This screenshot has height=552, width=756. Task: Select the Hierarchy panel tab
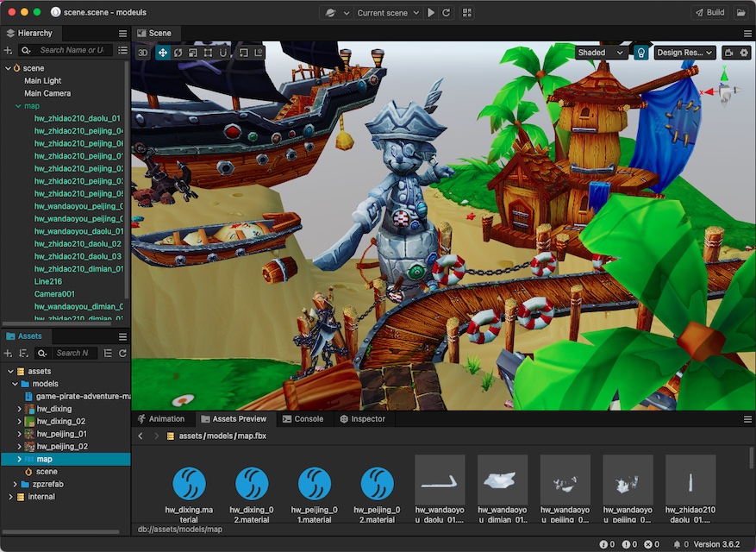[30, 33]
